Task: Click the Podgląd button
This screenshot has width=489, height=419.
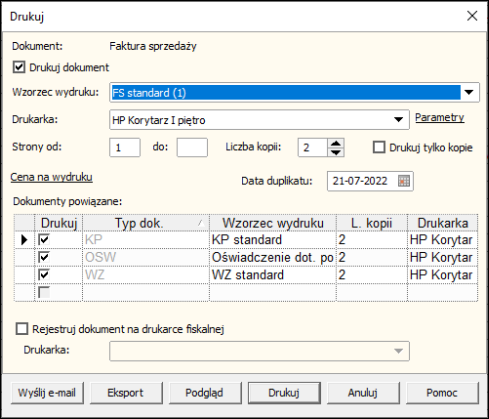Action: pyautogui.click(x=204, y=393)
